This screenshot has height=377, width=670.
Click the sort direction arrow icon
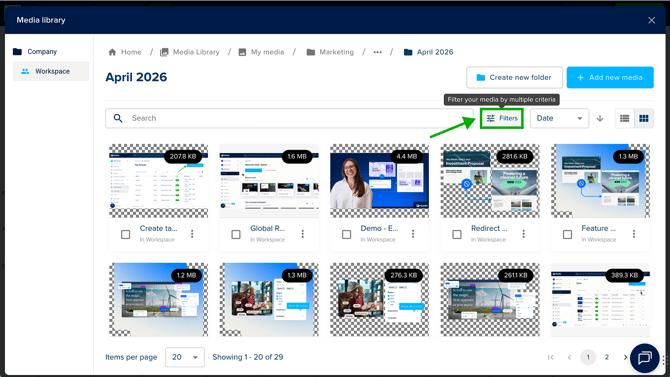point(600,118)
